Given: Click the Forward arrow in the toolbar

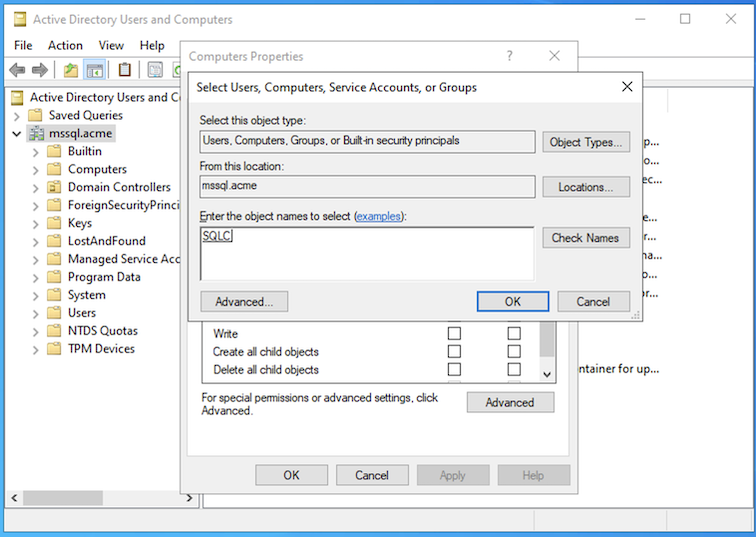Looking at the screenshot, I should pos(40,70).
